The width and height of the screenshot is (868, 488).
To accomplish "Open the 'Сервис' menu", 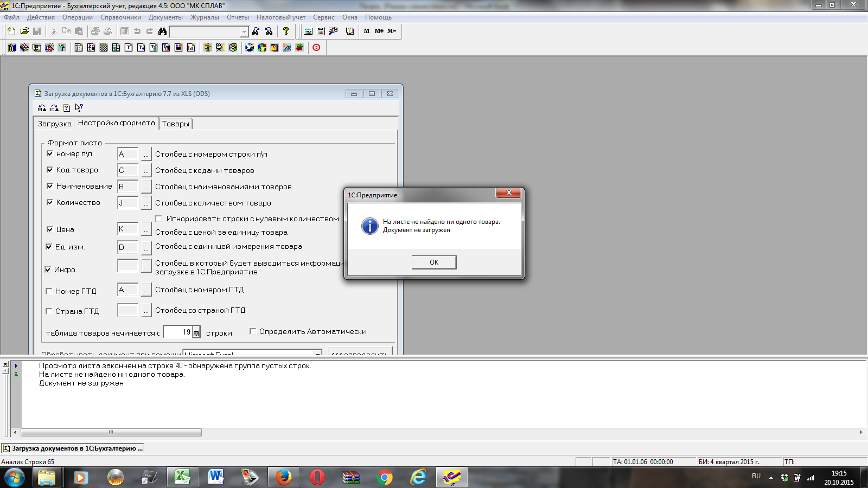I will [x=324, y=17].
